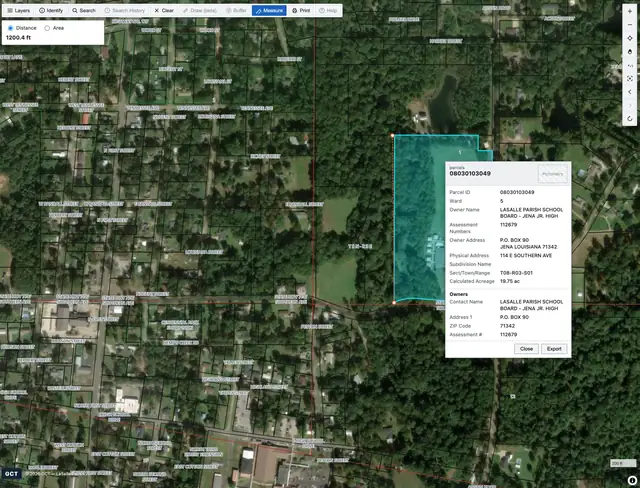Click the measure line bottom vertex
This screenshot has height=488, width=640.
pyautogui.click(x=394, y=303)
